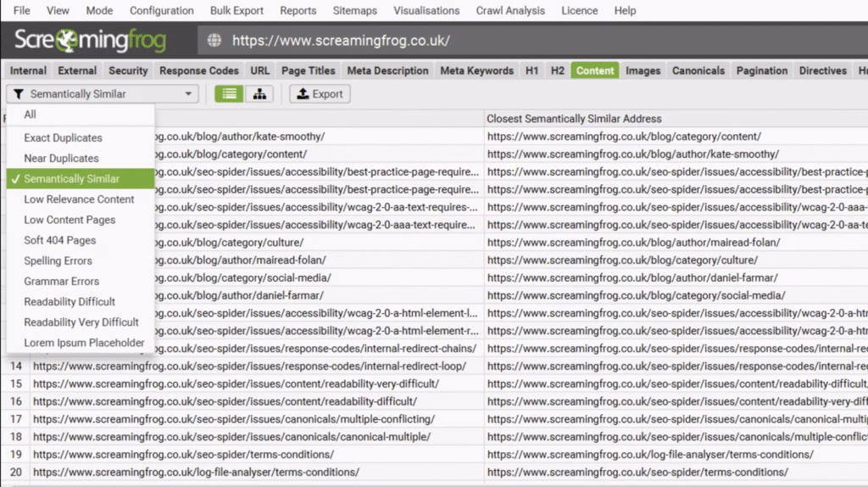
Task: Choose Spelling Errors in filter list
Action: pyautogui.click(x=58, y=260)
